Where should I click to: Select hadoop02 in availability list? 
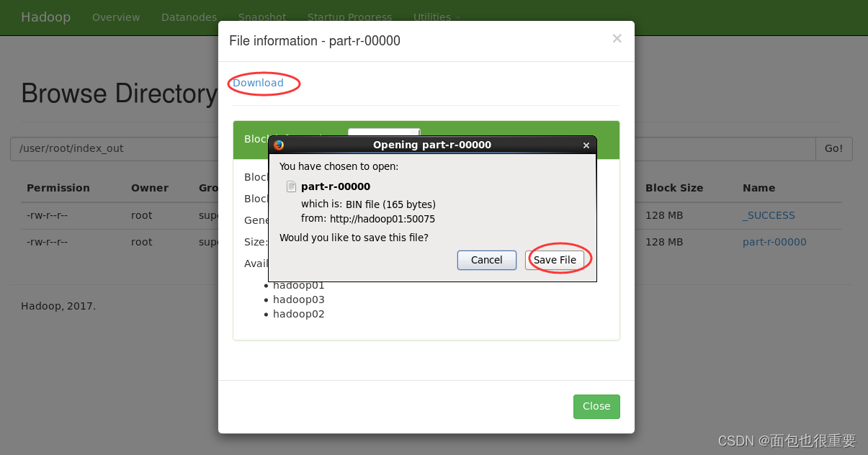pyautogui.click(x=299, y=314)
